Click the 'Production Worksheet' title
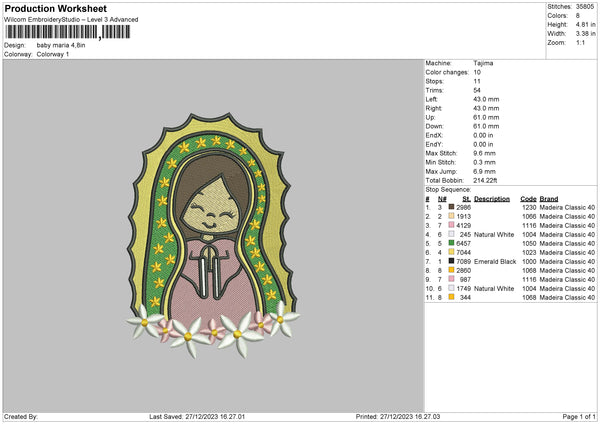Screen dimensions: 600x424 (x=55, y=8)
